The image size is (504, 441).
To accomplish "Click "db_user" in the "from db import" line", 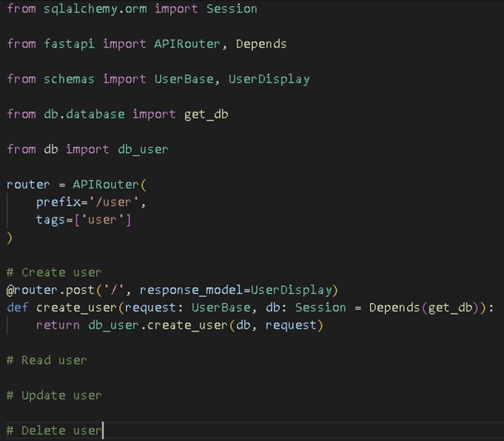I will click(x=143, y=149).
